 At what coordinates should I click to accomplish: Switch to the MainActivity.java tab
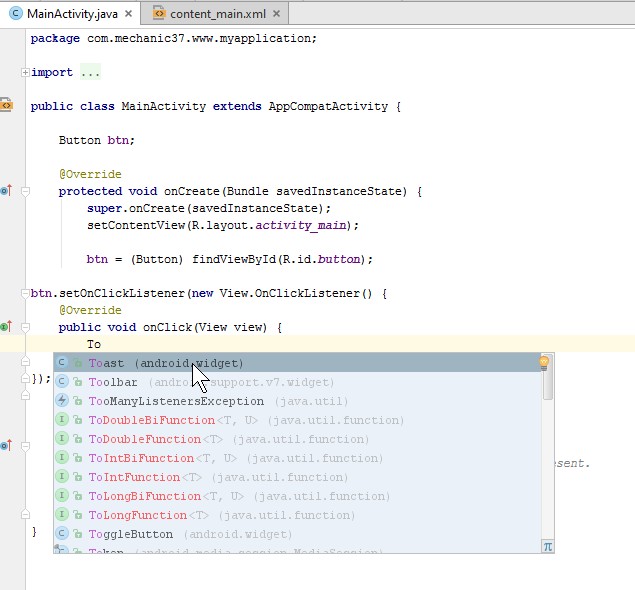(x=70, y=14)
